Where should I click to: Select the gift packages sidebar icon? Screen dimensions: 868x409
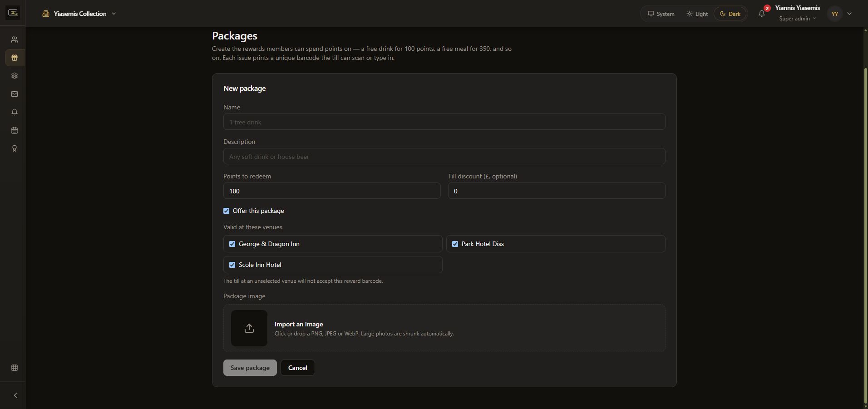[15, 58]
